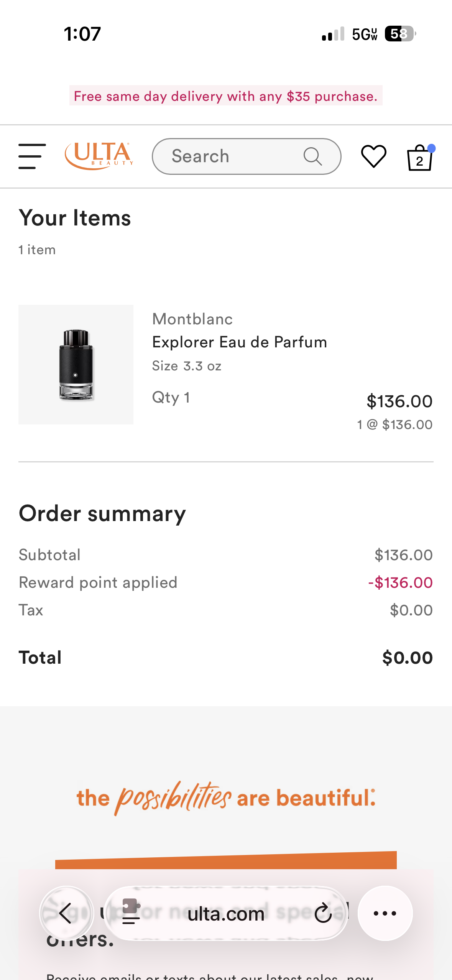Tap the battery indicator in status bar

399,34
